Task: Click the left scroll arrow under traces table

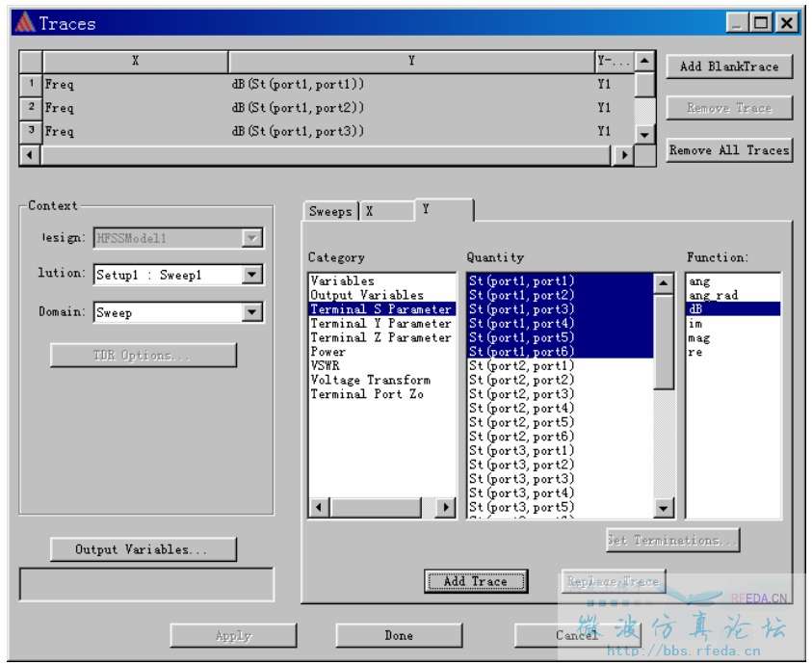Action: tap(30, 154)
